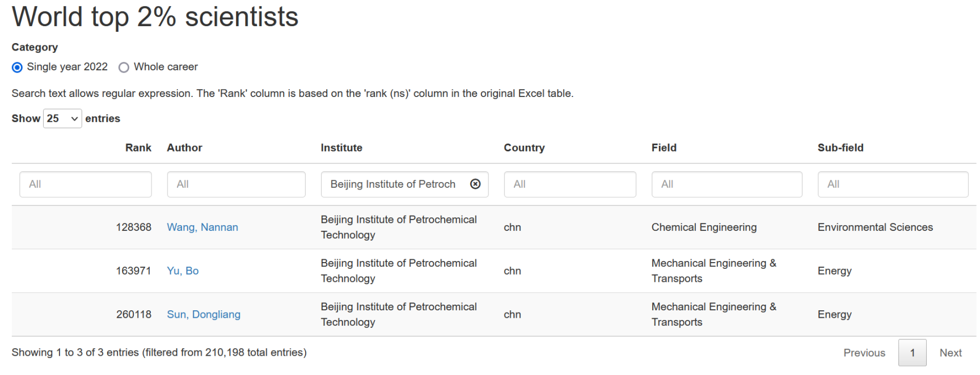Viewport: 980px width, 375px height.
Task: Open Sun, Dongliang author link
Action: click(204, 315)
